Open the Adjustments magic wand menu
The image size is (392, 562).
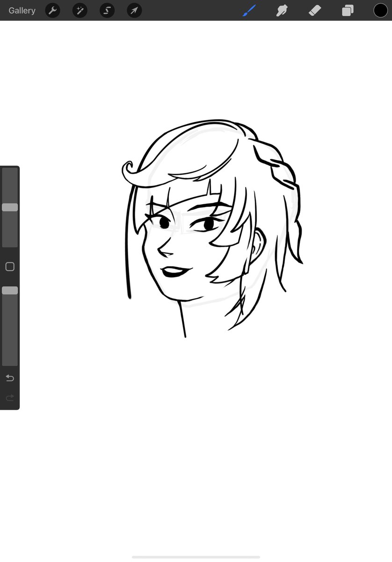pyautogui.click(x=80, y=10)
